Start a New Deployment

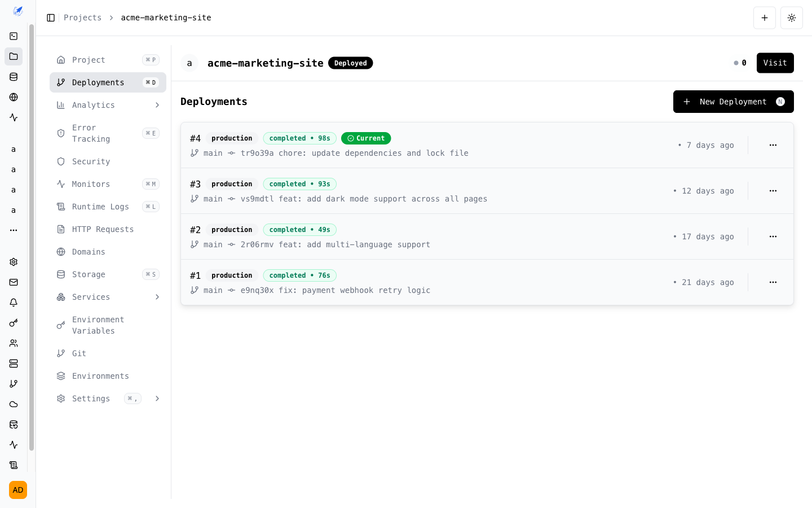pyautogui.click(x=733, y=102)
